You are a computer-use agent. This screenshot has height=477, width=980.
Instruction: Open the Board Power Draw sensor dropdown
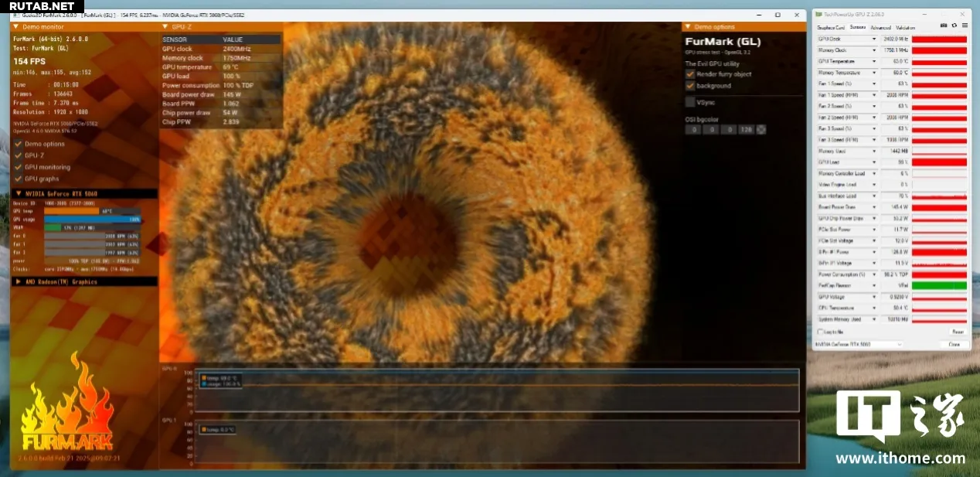click(x=874, y=207)
